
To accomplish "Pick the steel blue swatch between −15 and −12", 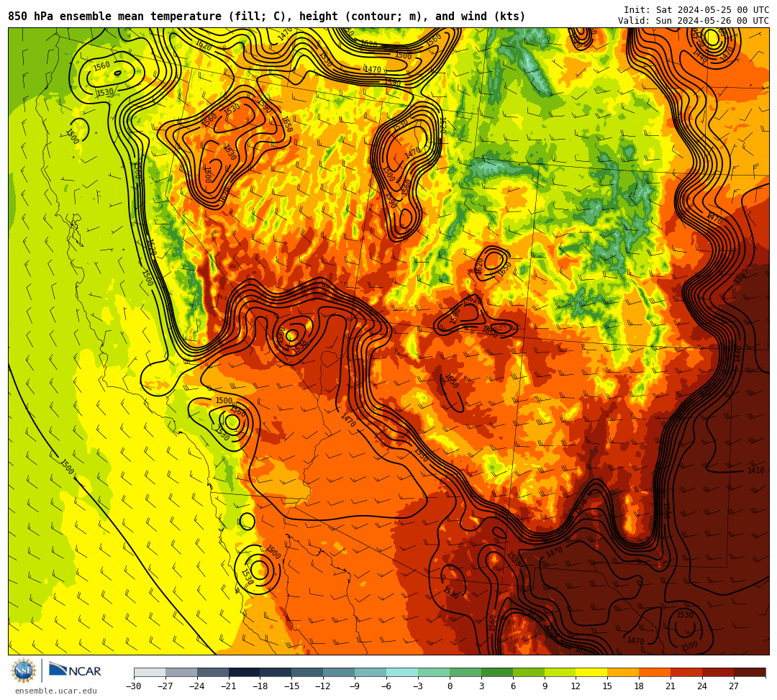I will pos(308,672).
